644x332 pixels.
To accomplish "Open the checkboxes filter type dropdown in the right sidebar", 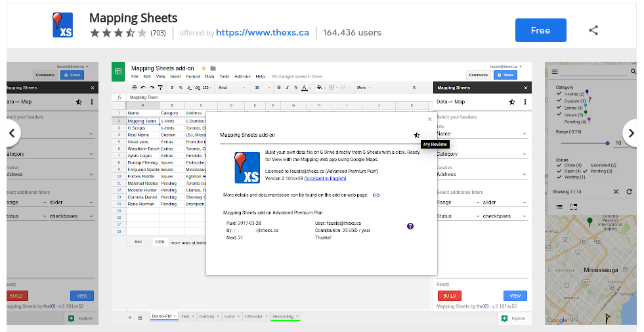I will (x=505, y=216).
